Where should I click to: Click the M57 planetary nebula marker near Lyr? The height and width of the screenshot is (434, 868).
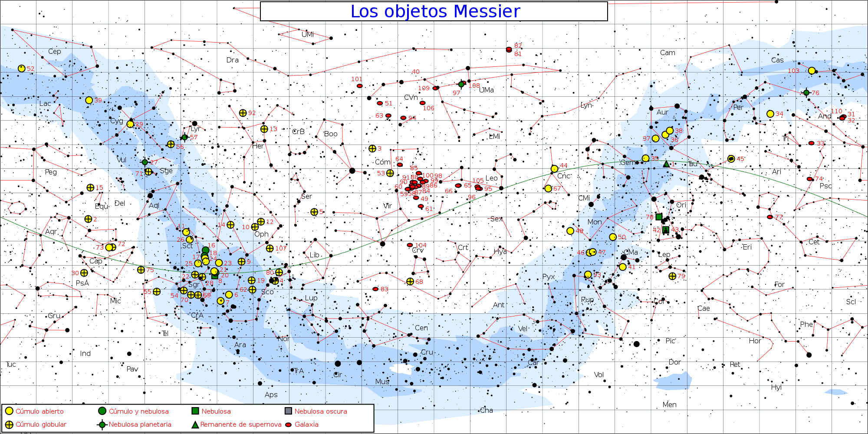184,137
